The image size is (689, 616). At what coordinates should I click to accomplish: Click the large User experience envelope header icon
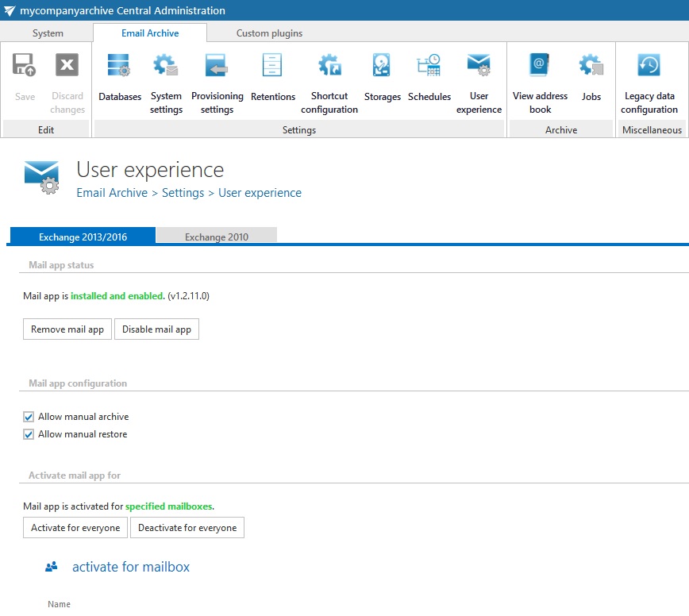click(42, 178)
